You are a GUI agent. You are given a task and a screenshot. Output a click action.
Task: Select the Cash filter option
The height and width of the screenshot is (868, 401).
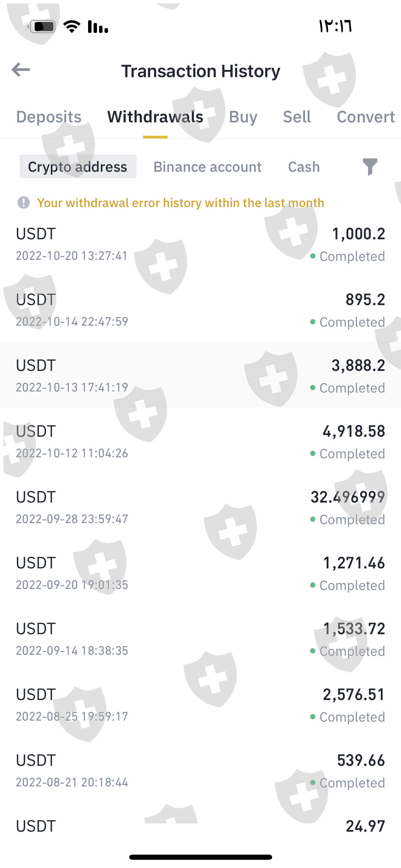[x=304, y=167]
